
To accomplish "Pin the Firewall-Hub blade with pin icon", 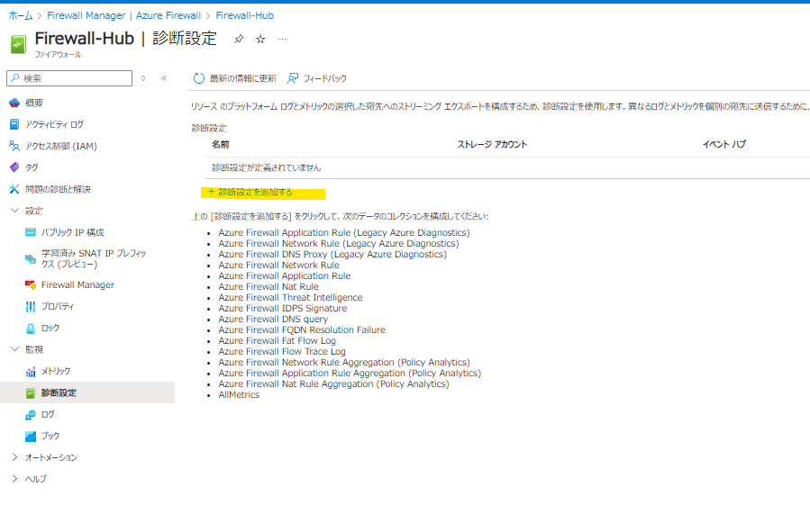I will 239,40.
